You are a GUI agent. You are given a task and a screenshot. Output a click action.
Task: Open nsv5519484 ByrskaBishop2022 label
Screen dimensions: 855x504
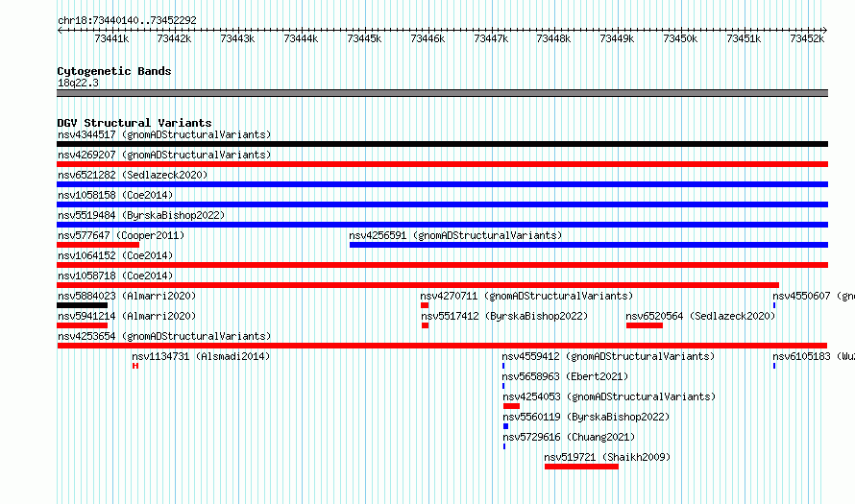[x=141, y=215]
